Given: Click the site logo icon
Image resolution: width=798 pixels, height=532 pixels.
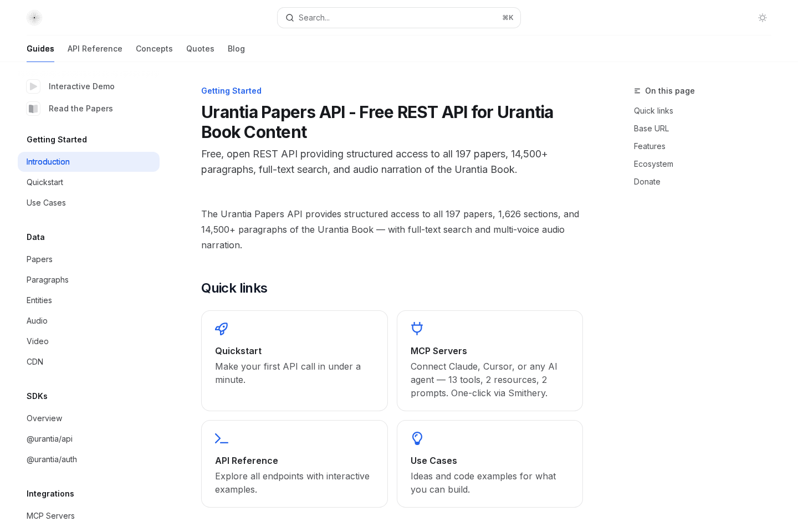Looking at the screenshot, I should point(34,18).
